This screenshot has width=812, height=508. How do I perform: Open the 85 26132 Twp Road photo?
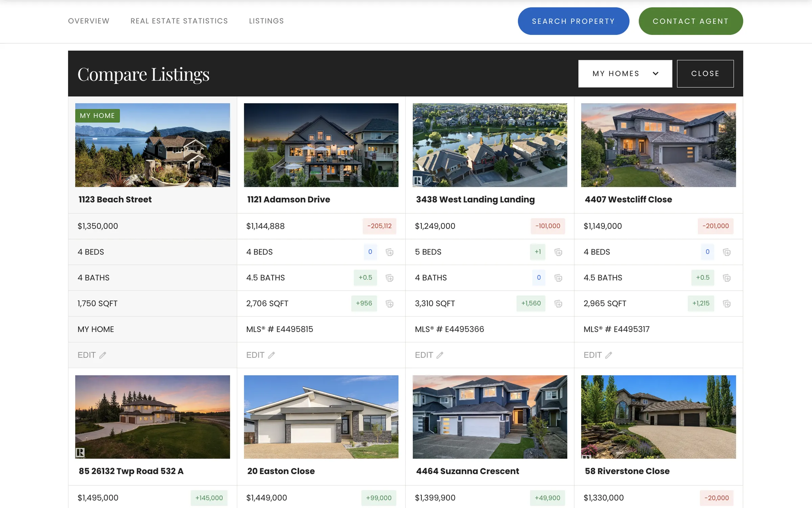(x=153, y=417)
